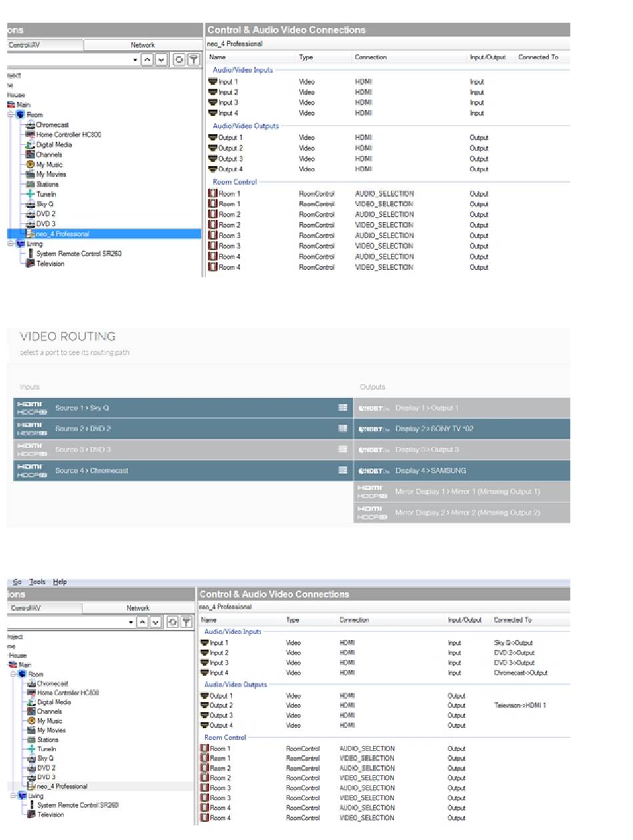
Task: Select highlighted neo_4 Professional row in top screenshot
Action: [104, 234]
